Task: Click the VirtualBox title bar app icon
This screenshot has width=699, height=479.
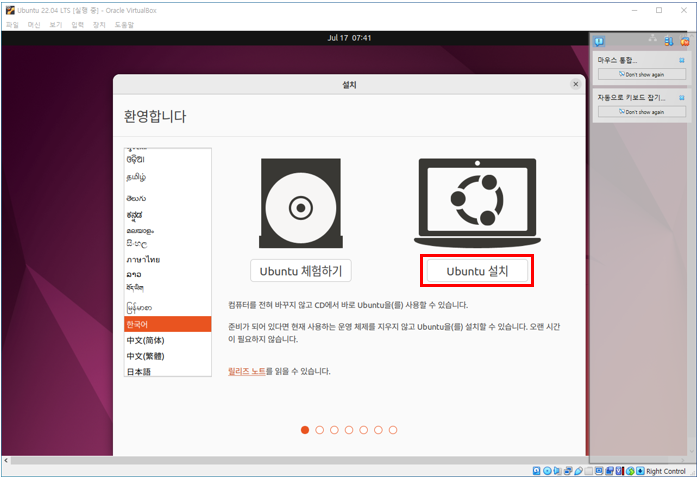Action: 10,10
